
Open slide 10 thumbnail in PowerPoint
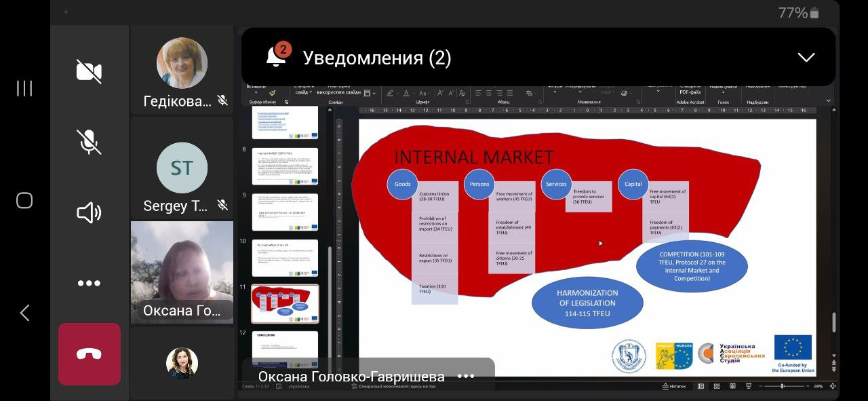click(285, 258)
